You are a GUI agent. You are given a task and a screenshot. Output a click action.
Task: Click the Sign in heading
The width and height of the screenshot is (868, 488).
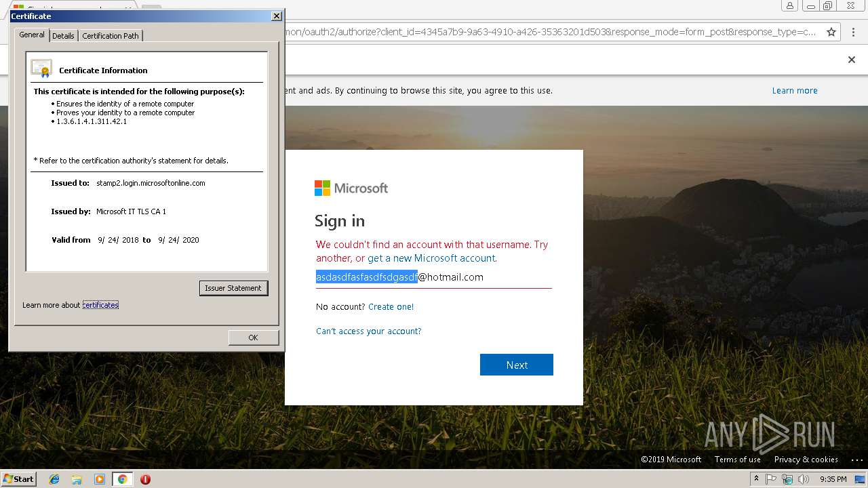click(x=340, y=221)
